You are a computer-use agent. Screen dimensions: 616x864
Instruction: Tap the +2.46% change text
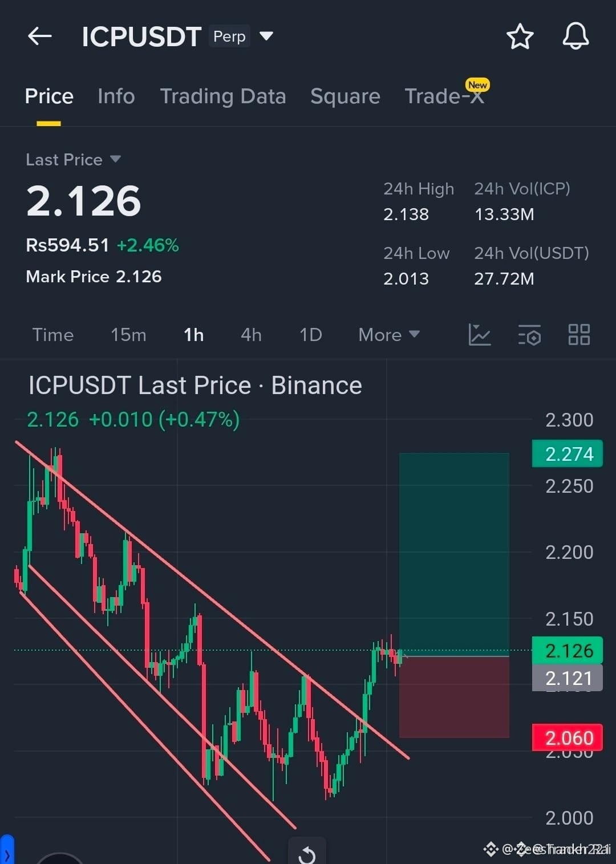click(x=148, y=245)
